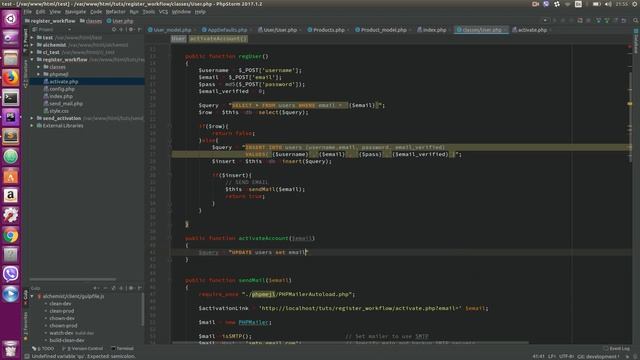Collapse the alchemist gulpfile.js node
Image resolution: width=640 pixels, height=360 pixels.
pyautogui.click(x=32, y=296)
